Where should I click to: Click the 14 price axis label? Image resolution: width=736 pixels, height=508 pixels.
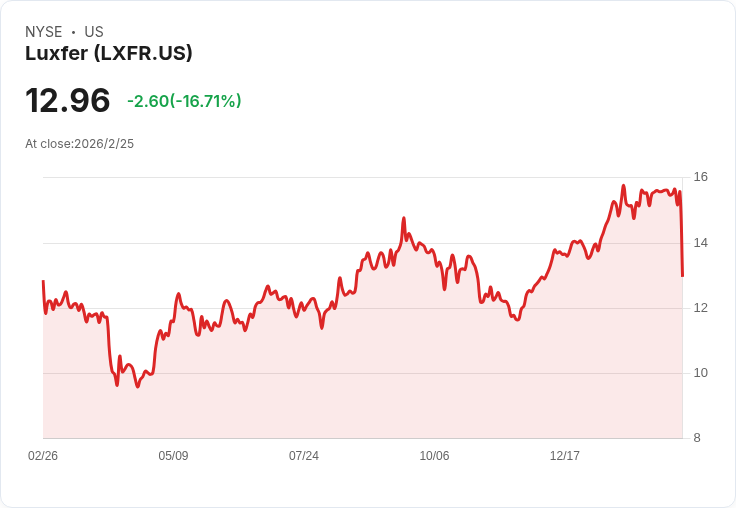(x=701, y=243)
